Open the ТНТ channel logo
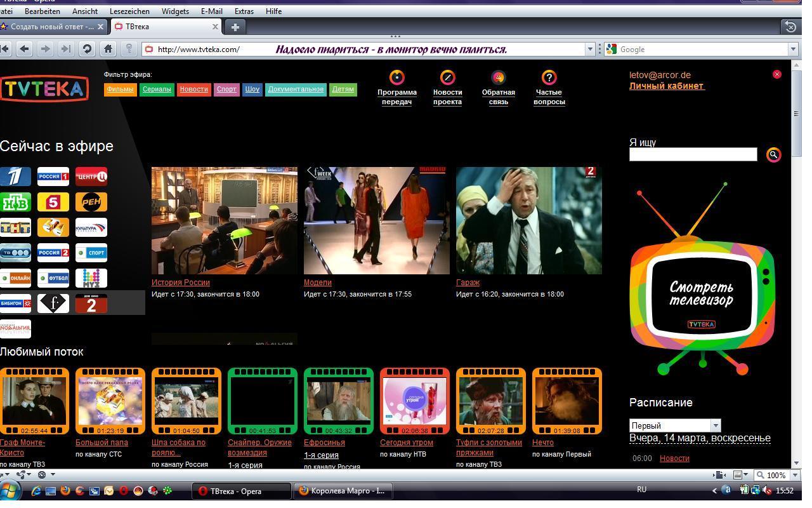 [15, 227]
